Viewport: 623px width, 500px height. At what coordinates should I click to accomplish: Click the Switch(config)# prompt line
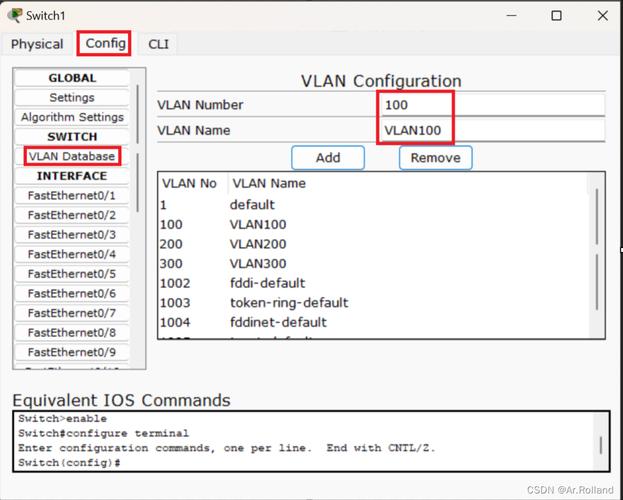click(70, 463)
